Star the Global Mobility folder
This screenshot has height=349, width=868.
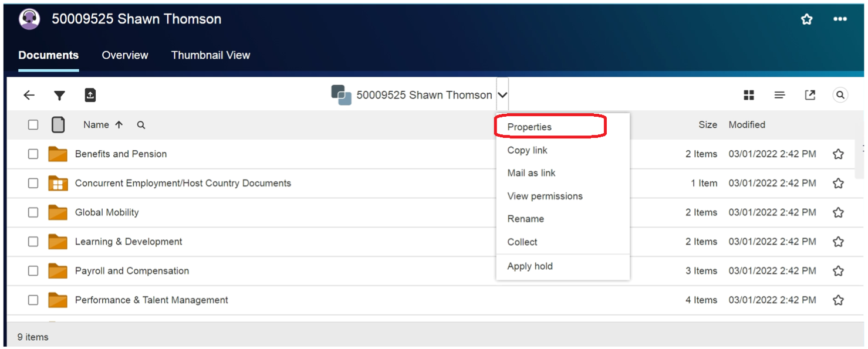pyautogui.click(x=838, y=212)
